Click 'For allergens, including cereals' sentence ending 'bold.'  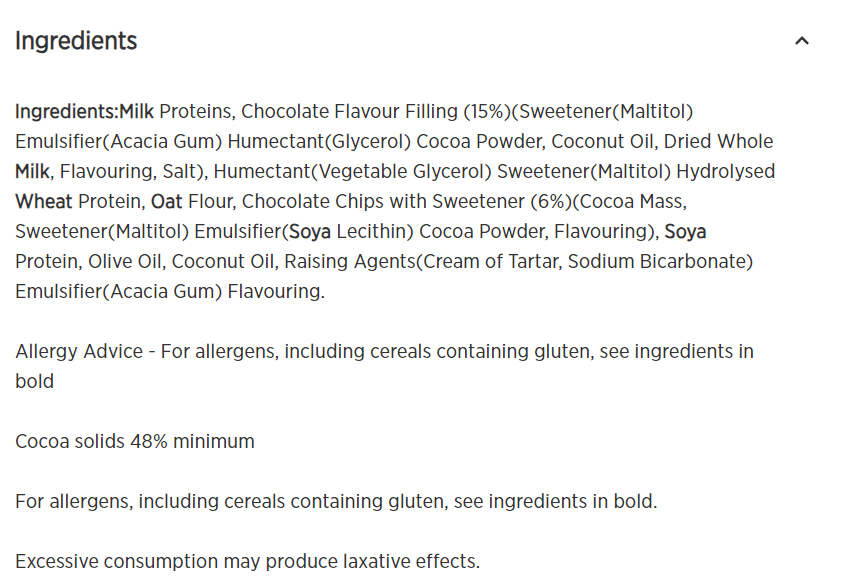336,501
